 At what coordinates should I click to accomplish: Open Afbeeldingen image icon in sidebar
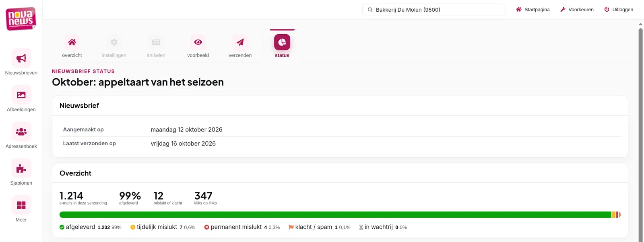tap(21, 95)
